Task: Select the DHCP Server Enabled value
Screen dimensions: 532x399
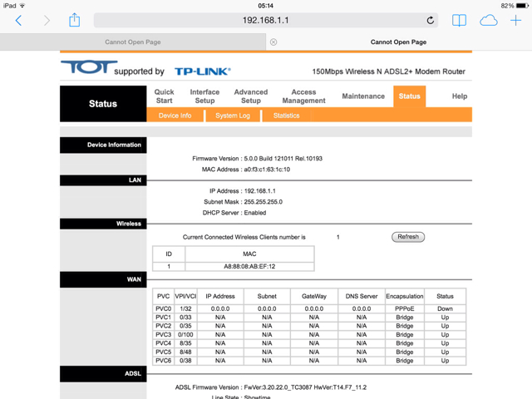Action: tap(255, 213)
